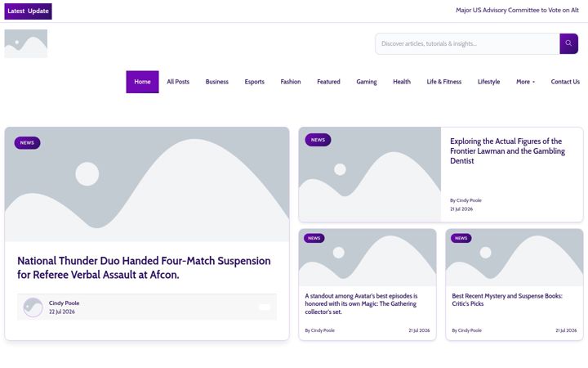Click By Cindy Poole on Mystery Books card
588x368 pixels.
point(467,330)
